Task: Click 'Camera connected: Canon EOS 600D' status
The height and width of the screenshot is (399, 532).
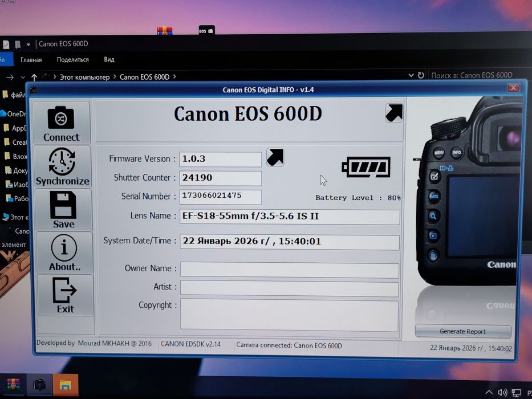Action: [x=289, y=345]
